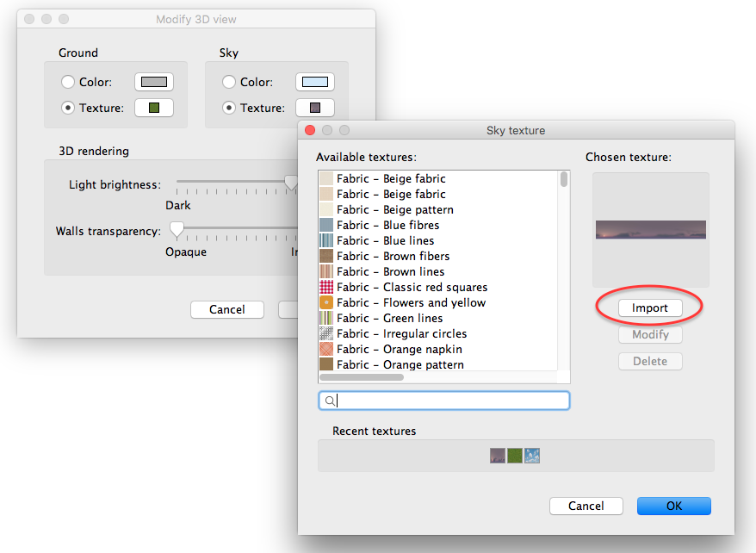
Task: Open the Ground green texture chooser
Action: pyautogui.click(x=153, y=108)
